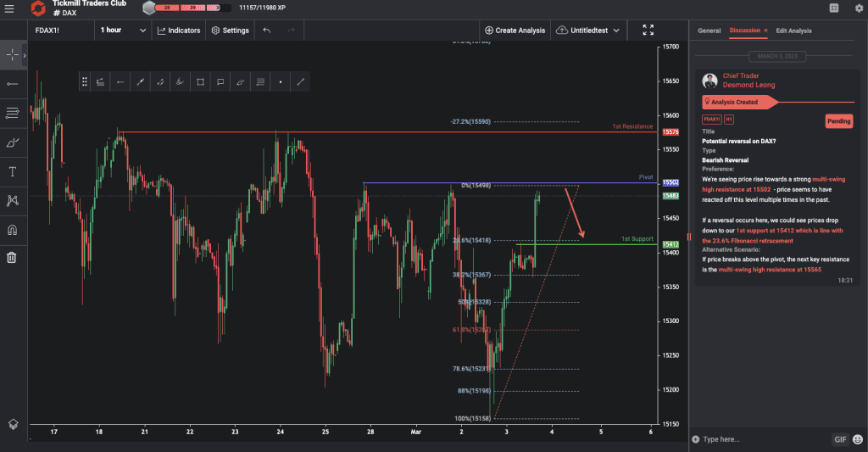Pick the trend line tool in floating toolbar
This screenshot has width=868, height=452.
pyautogui.click(x=141, y=82)
